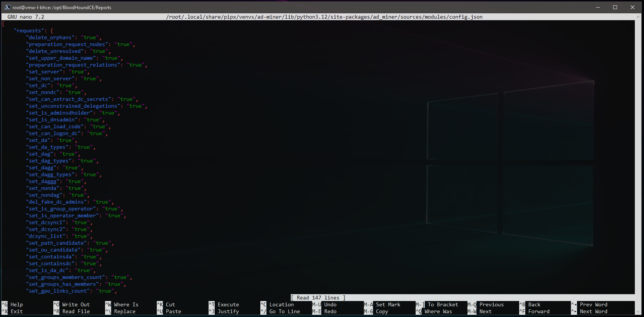
Task: Click the "set_dag_types" entry
Action: 62,161
